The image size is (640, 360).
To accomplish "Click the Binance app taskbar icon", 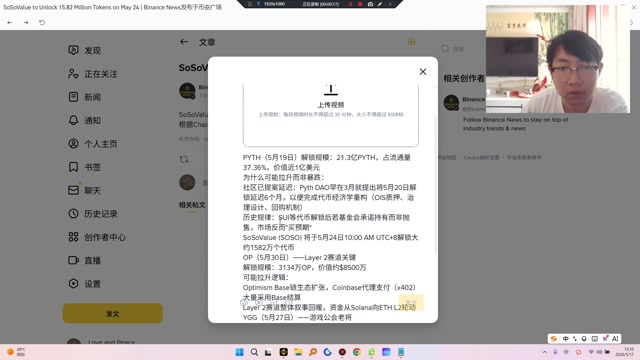I will 283,352.
